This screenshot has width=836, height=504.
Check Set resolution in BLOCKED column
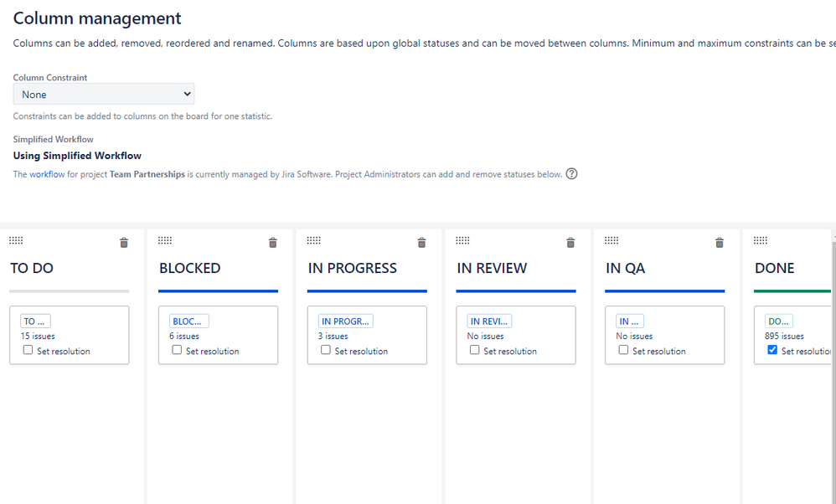(x=177, y=350)
